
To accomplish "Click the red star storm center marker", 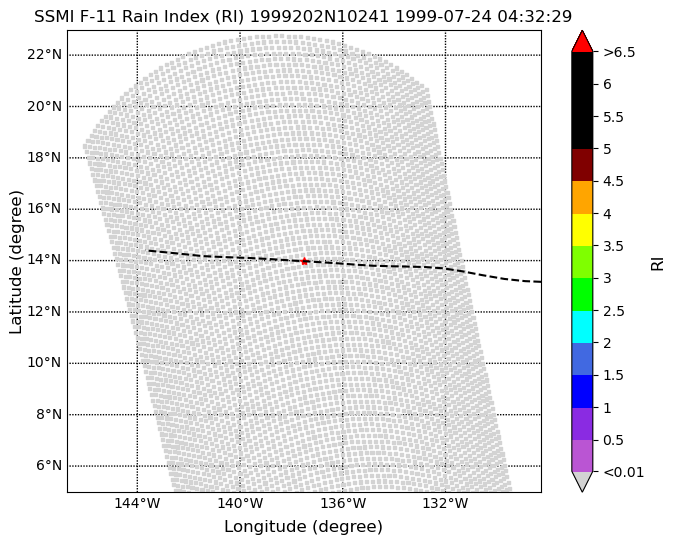I will (304, 261).
